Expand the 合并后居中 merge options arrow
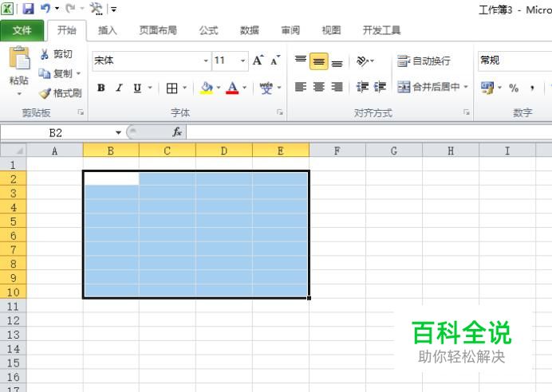The height and width of the screenshot is (392, 552). (x=466, y=87)
